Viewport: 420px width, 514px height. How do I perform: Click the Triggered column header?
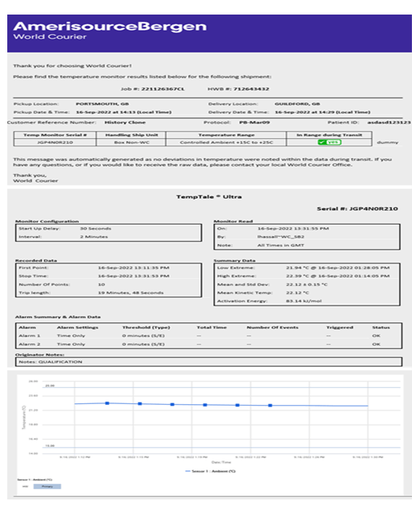[x=340, y=327]
